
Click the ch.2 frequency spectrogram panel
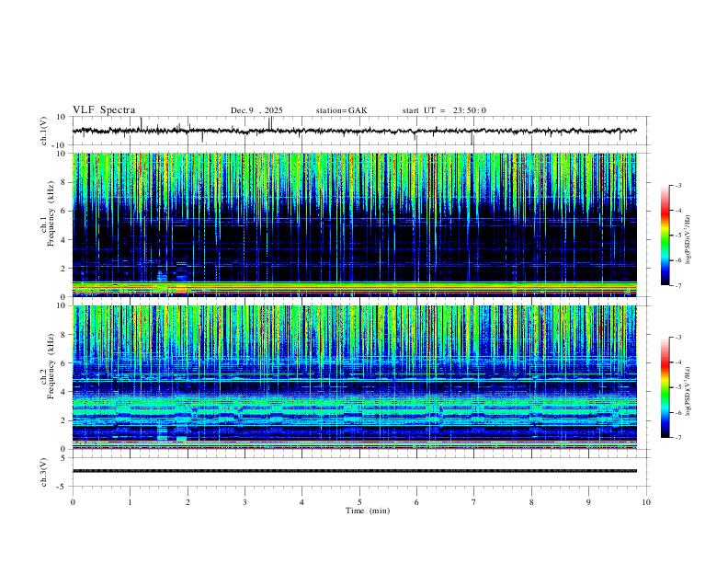(354, 377)
